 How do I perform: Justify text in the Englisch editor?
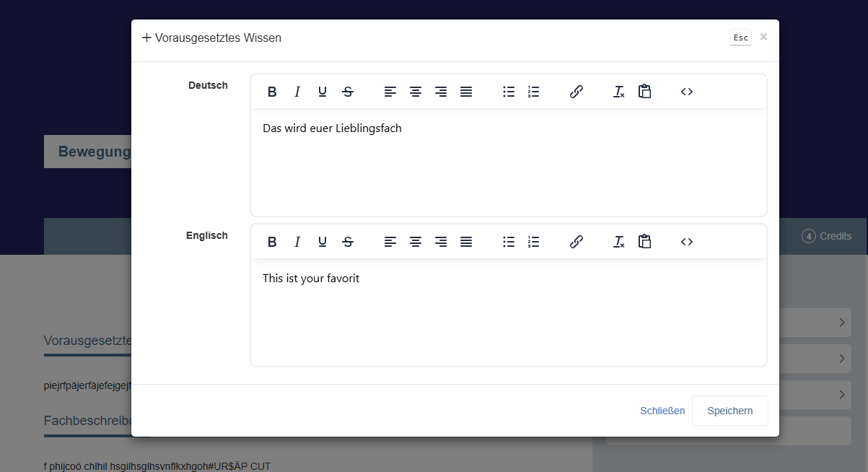point(466,241)
